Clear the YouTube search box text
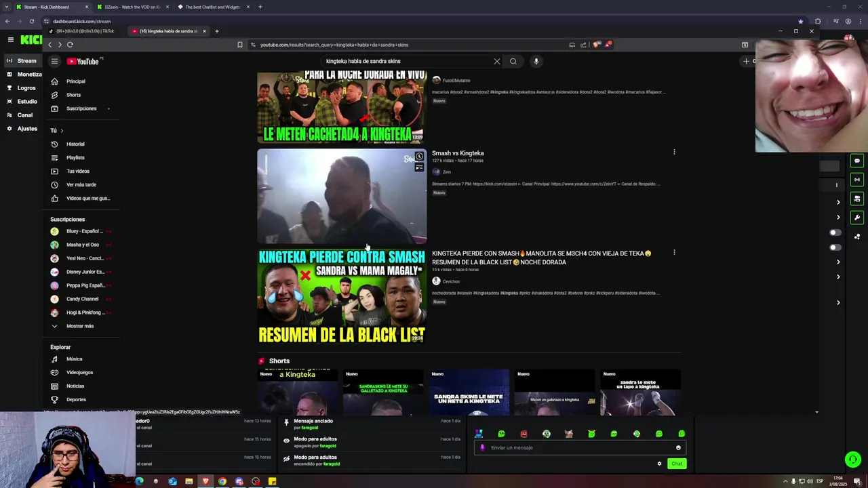The image size is (868, 488). pos(497,61)
